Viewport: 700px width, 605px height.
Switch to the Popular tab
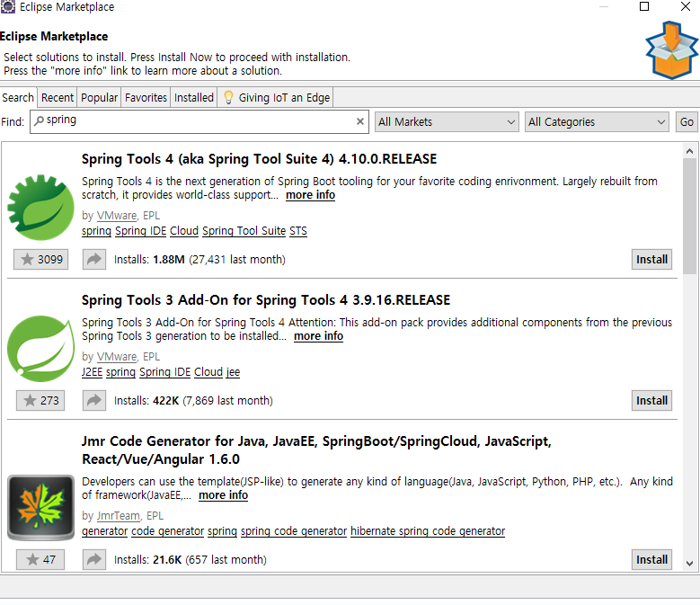coord(99,97)
